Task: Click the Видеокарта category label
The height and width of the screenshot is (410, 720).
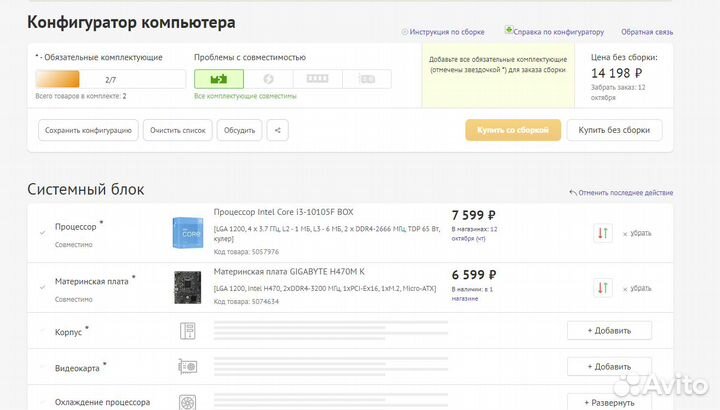Action: click(x=77, y=368)
